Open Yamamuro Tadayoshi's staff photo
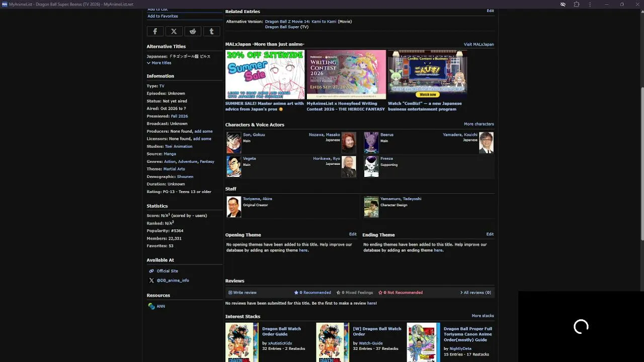Image resolution: width=644 pixels, height=362 pixels. (371, 207)
